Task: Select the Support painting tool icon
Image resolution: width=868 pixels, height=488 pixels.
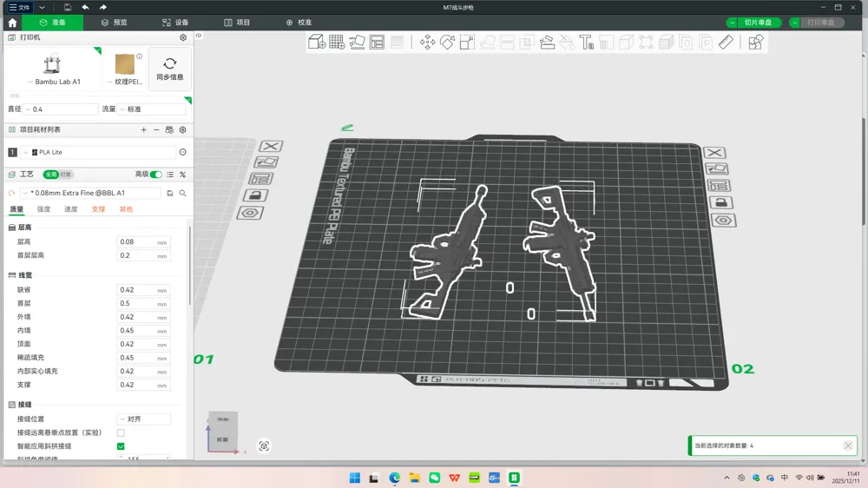Action: coord(547,42)
